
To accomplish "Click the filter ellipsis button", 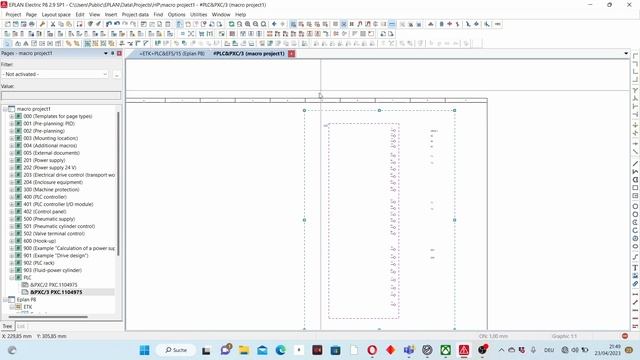I will (x=117, y=74).
